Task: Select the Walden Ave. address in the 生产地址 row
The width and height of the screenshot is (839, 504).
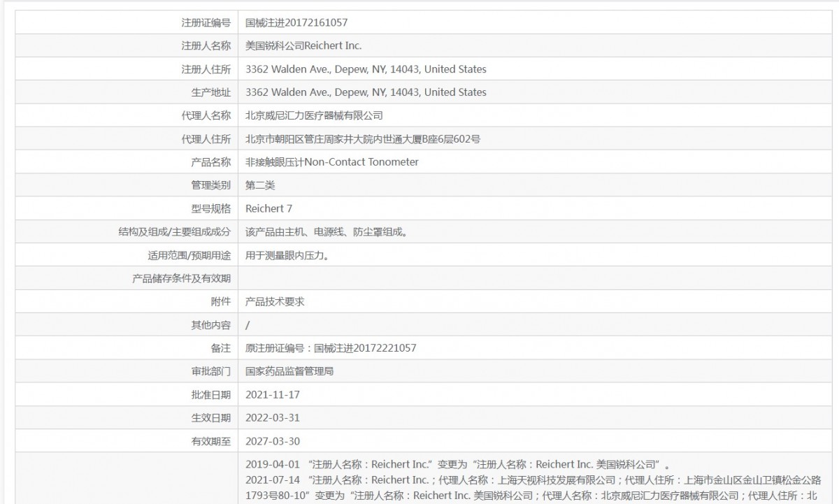Action: [366, 92]
